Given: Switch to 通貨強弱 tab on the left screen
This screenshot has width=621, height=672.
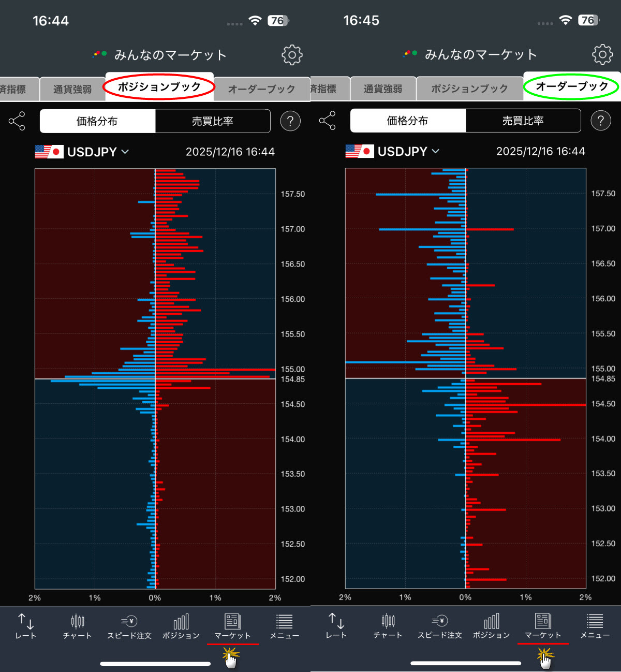Looking at the screenshot, I should pos(72,89).
